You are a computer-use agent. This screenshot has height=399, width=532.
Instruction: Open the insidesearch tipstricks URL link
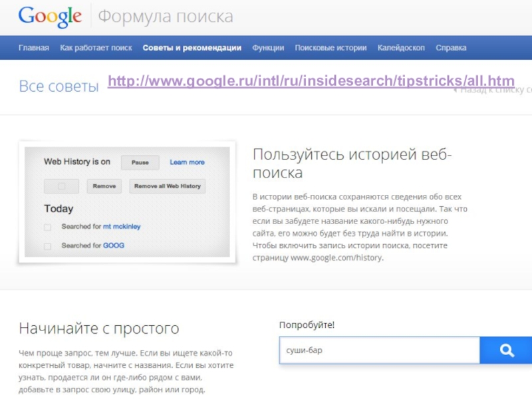(x=311, y=82)
